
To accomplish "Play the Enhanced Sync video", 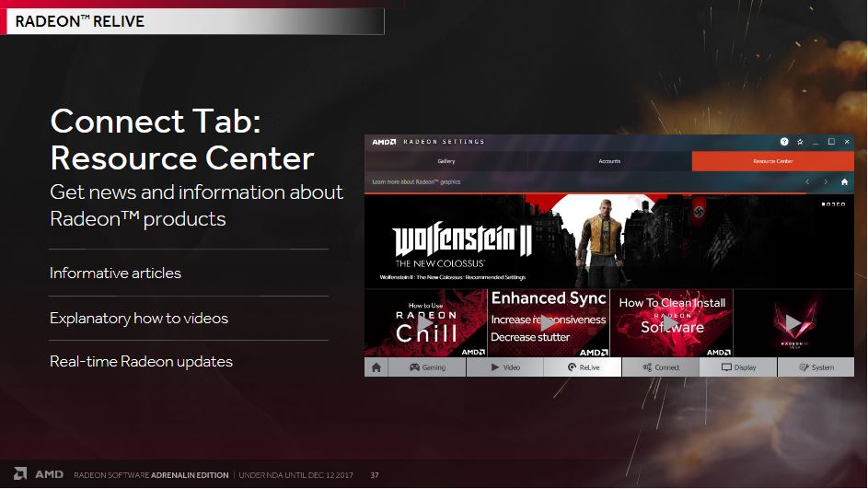I will (548, 323).
